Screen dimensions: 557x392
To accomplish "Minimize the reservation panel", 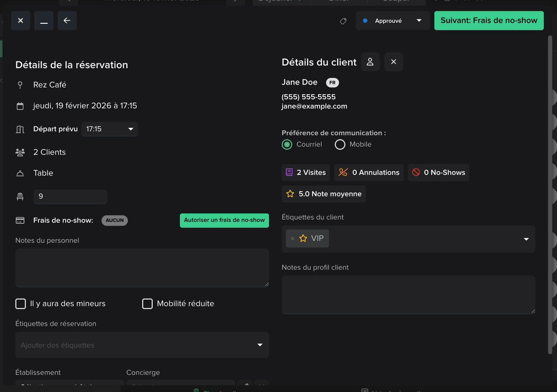I will pos(44,21).
